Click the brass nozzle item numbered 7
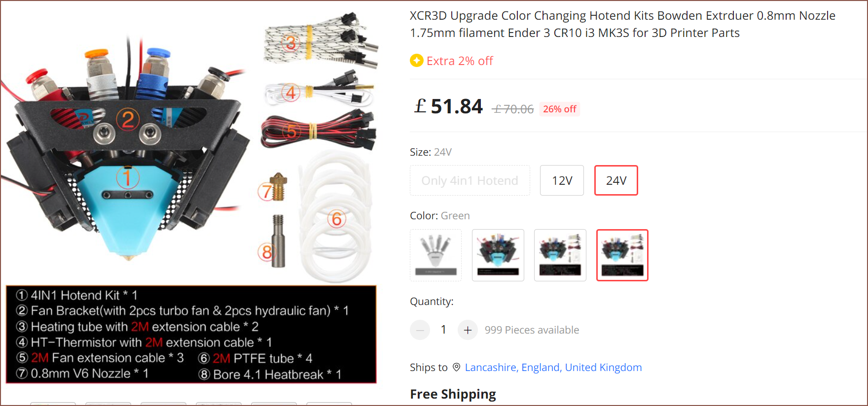 tap(278, 187)
